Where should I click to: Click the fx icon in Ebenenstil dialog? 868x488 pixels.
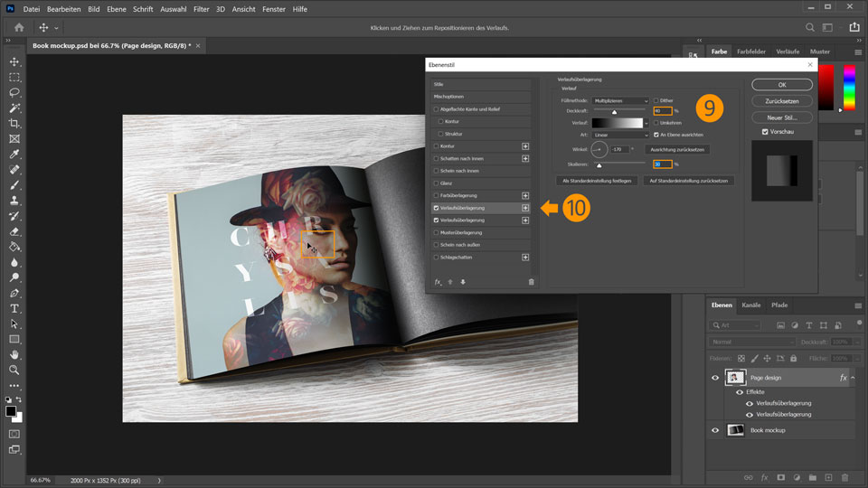[x=438, y=282]
